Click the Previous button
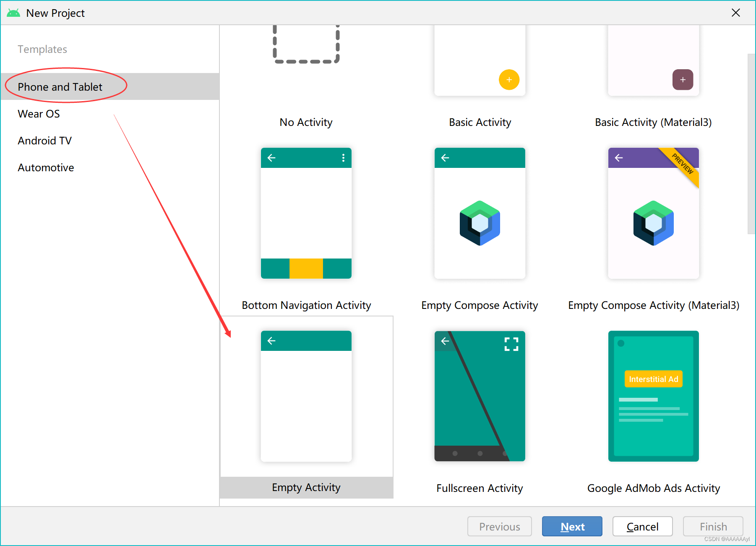Viewport: 756px width, 546px height. pyautogui.click(x=500, y=526)
